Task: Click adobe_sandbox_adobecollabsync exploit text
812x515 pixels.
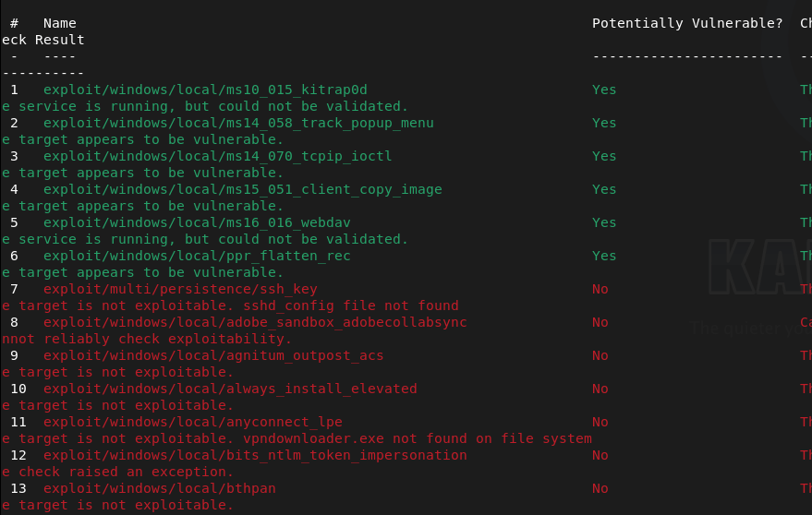Action: pos(254,322)
